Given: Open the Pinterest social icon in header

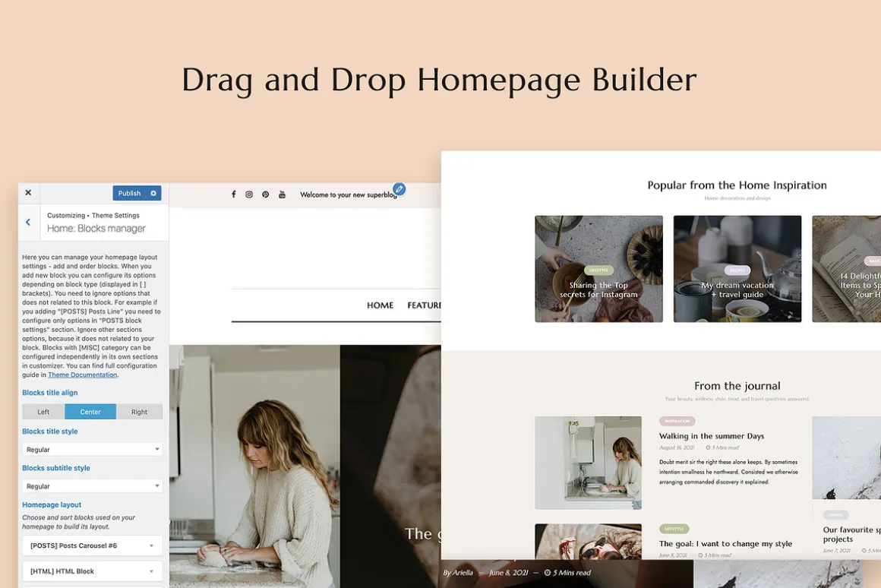Looking at the screenshot, I should [x=265, y=194].
